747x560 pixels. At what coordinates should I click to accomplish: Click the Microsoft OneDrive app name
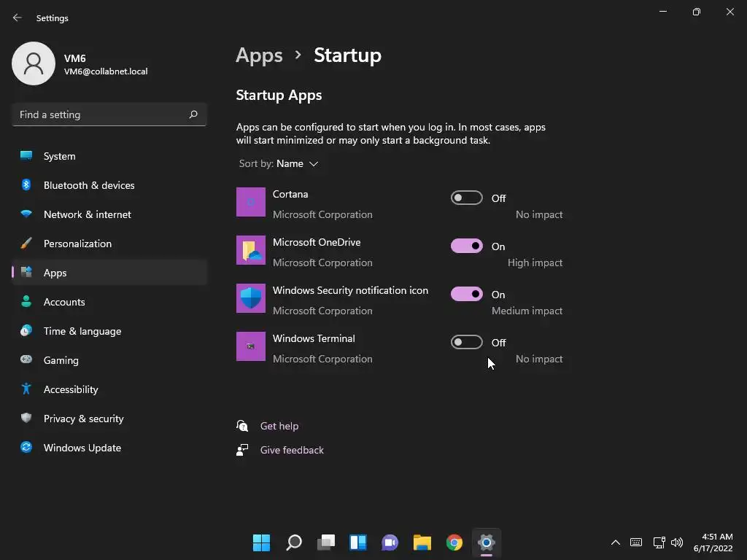[317, 242]
